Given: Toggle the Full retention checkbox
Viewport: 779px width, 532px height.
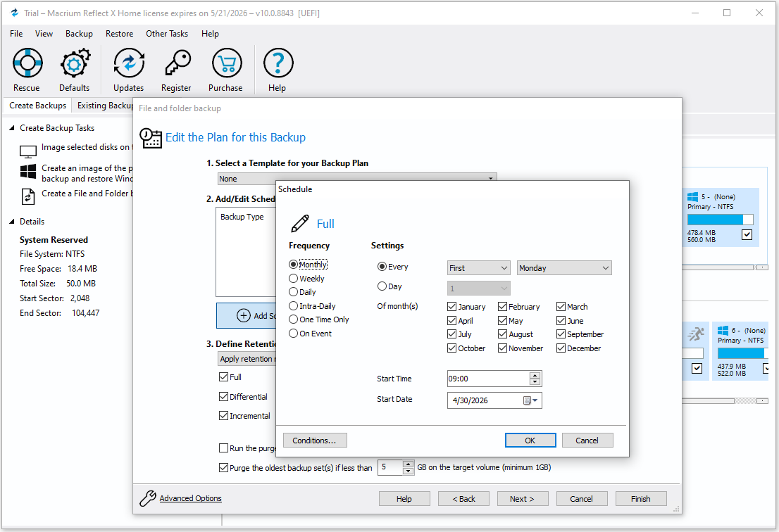Looking at the screenshot, I should pos(223,377).
